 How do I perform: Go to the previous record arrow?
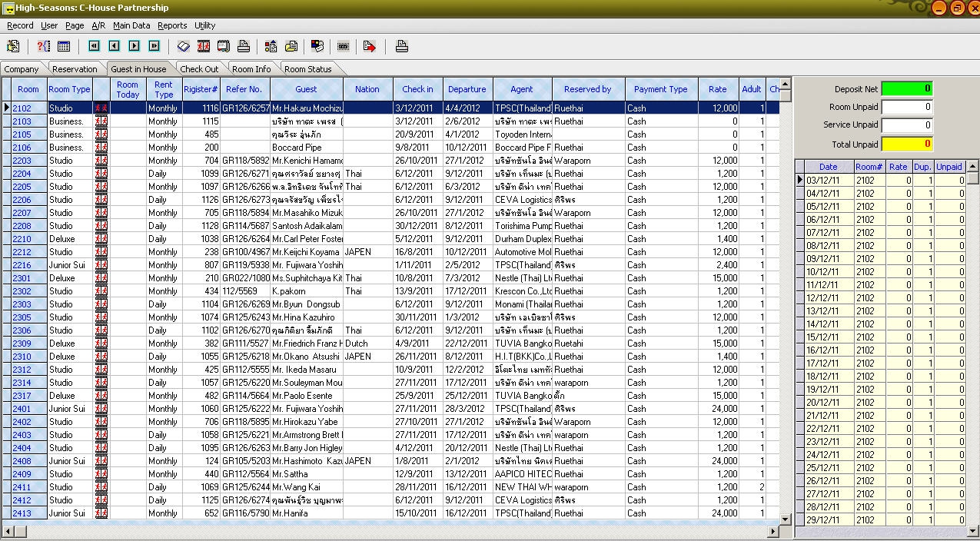(114, 46)
